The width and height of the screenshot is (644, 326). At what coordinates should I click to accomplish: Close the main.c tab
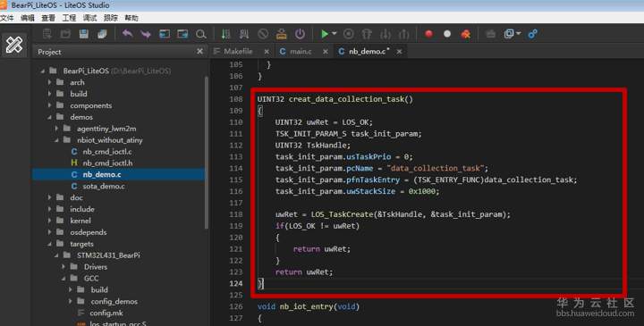326,52
